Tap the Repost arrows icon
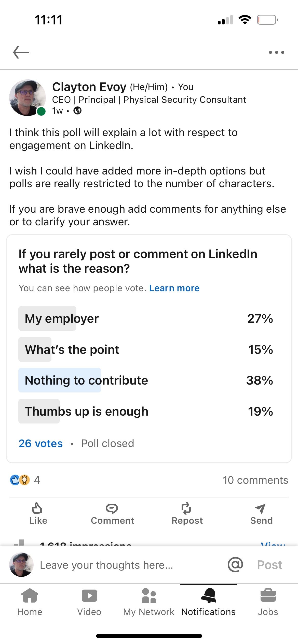298x644 pixels. [x=186, y=508]
